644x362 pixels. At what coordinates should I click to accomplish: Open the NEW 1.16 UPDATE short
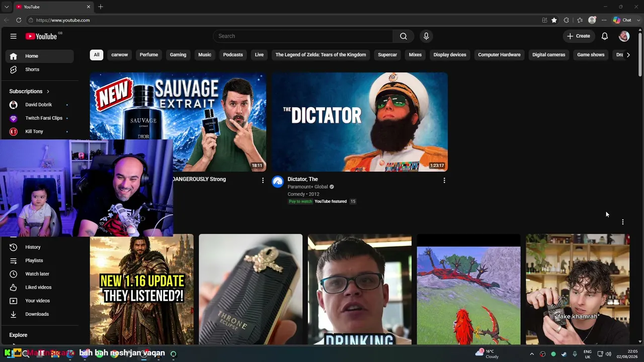tap(142, 289)
